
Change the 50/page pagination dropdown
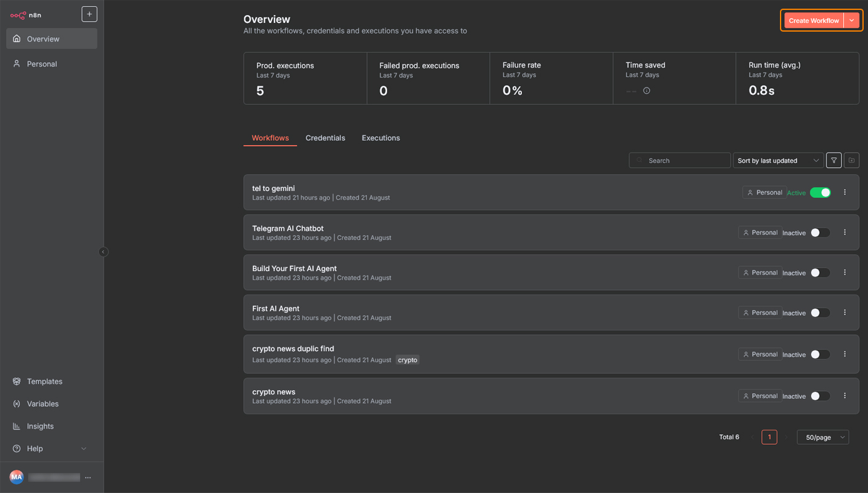pyautogui.click(x=823, y=437)
